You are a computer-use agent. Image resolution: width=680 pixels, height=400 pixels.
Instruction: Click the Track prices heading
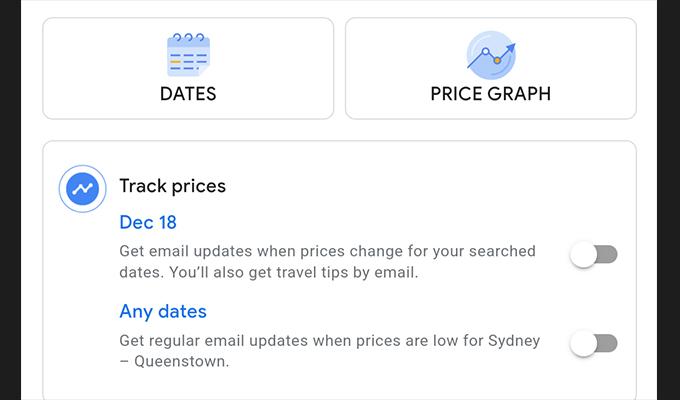[173, 186]
